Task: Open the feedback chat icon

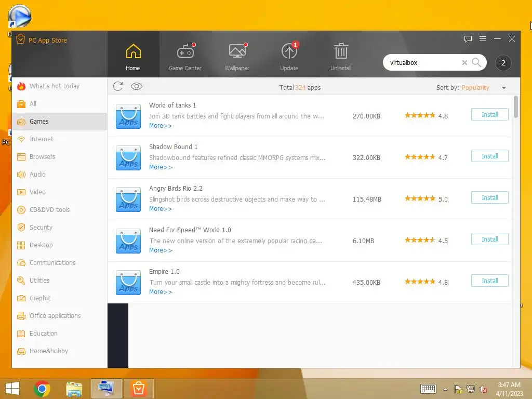Action: click(468, 39)
